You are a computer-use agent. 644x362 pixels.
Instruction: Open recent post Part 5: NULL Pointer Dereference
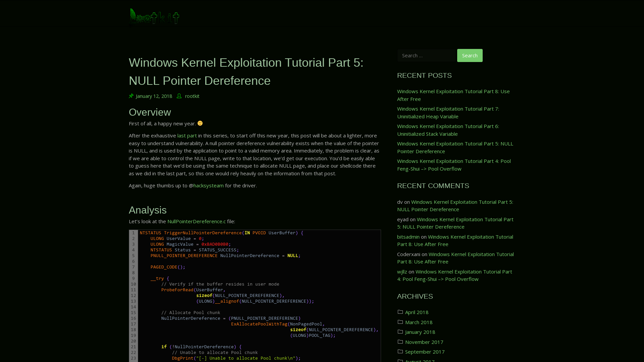point(455,147)
